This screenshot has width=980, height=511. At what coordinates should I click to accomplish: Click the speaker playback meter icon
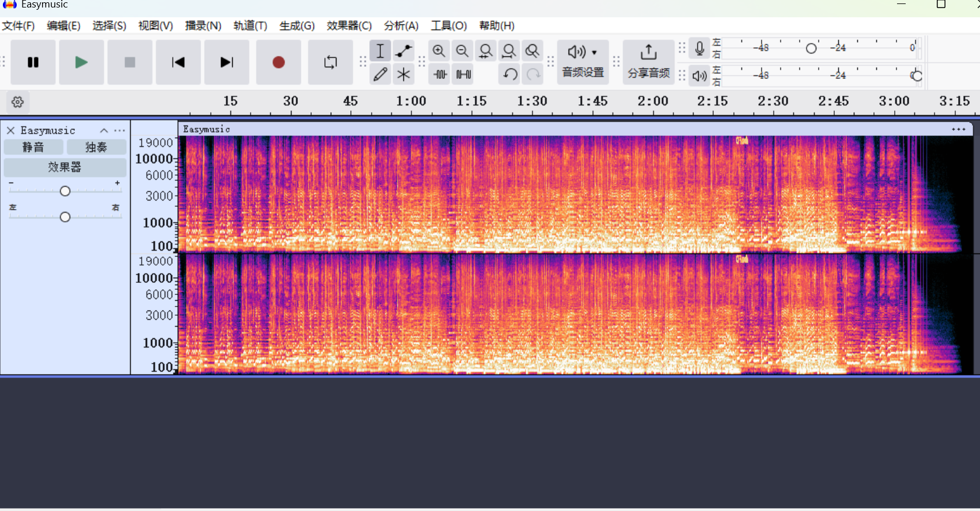(699, 75)
